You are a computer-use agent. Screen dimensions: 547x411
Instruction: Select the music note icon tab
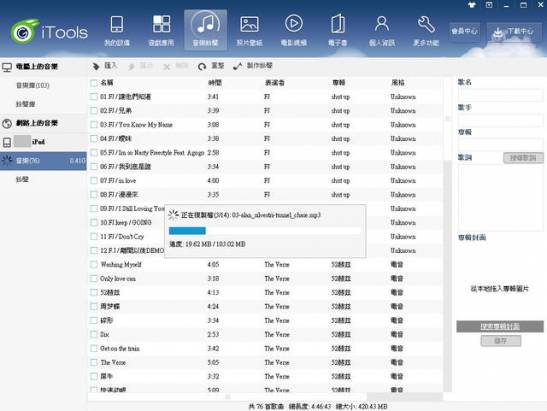click(x=205, y=24)
